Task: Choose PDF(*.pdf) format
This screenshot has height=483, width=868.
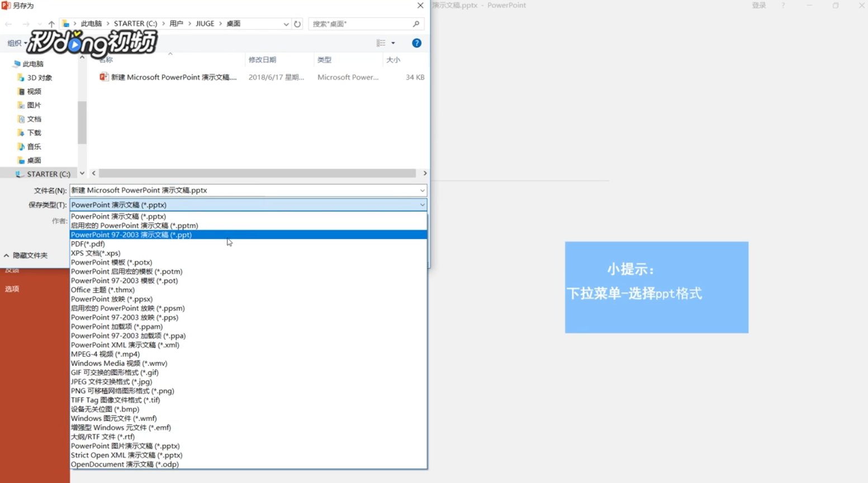Action: click(248, 244)
